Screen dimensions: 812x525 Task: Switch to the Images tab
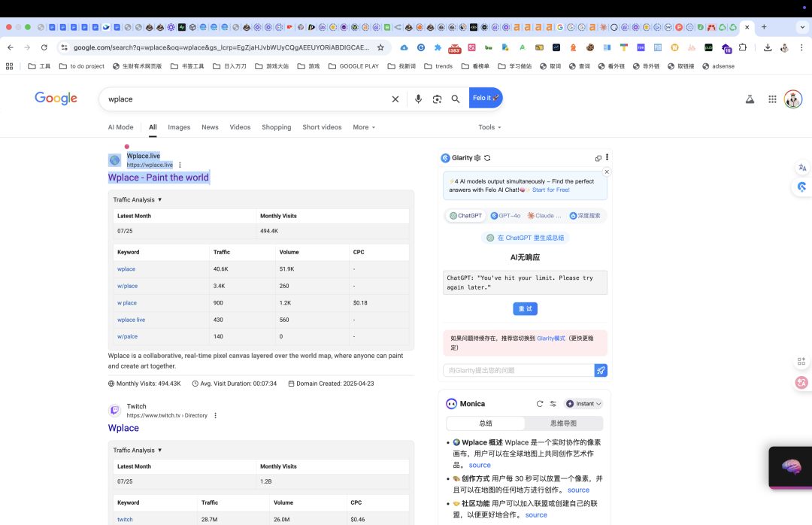[x=179, y=128]
